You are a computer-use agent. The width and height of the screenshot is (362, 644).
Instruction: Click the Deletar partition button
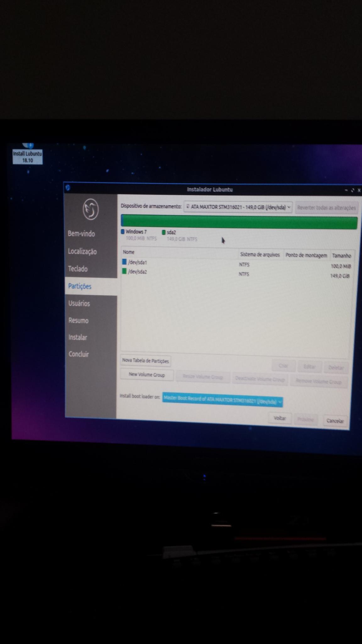336,368
